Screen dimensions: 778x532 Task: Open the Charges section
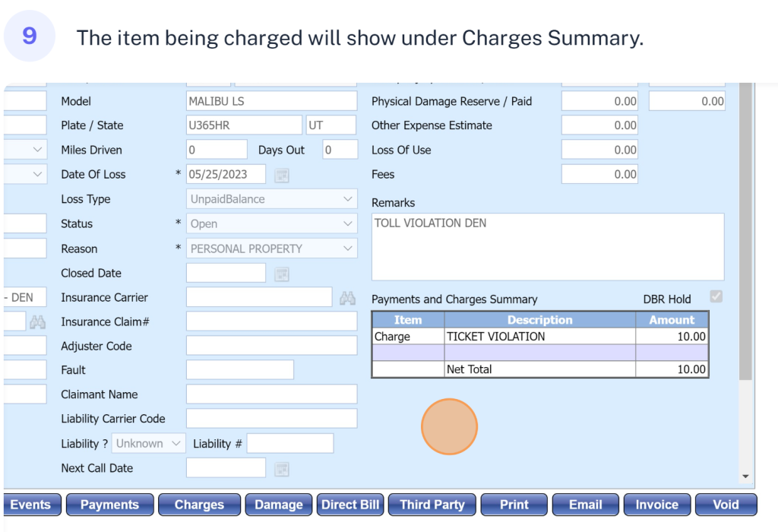(199, 505)
